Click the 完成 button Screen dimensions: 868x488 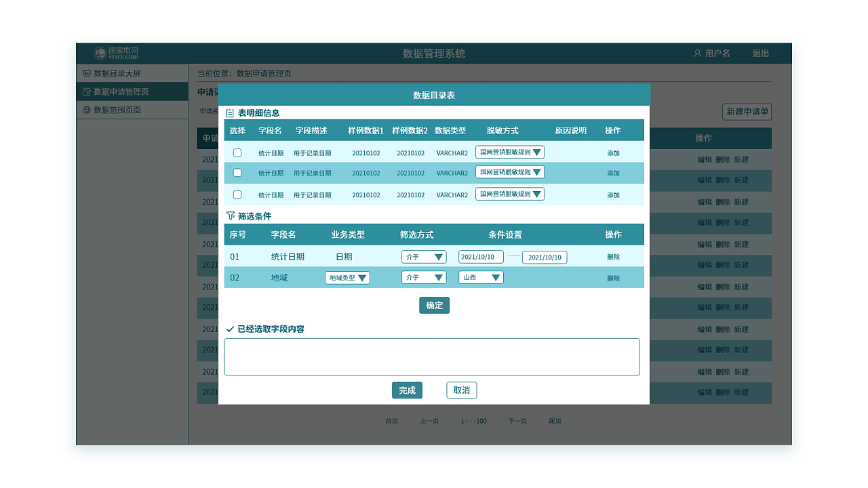click(407, 390)
